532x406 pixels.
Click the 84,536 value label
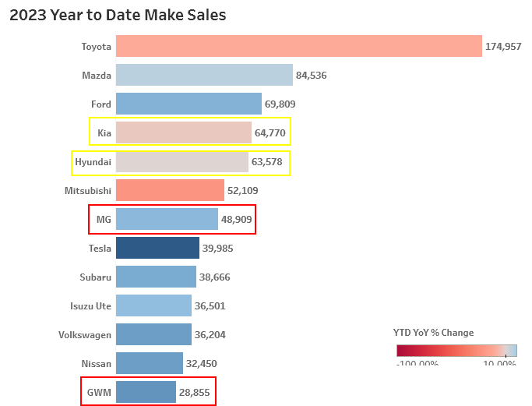coord(311,75)
